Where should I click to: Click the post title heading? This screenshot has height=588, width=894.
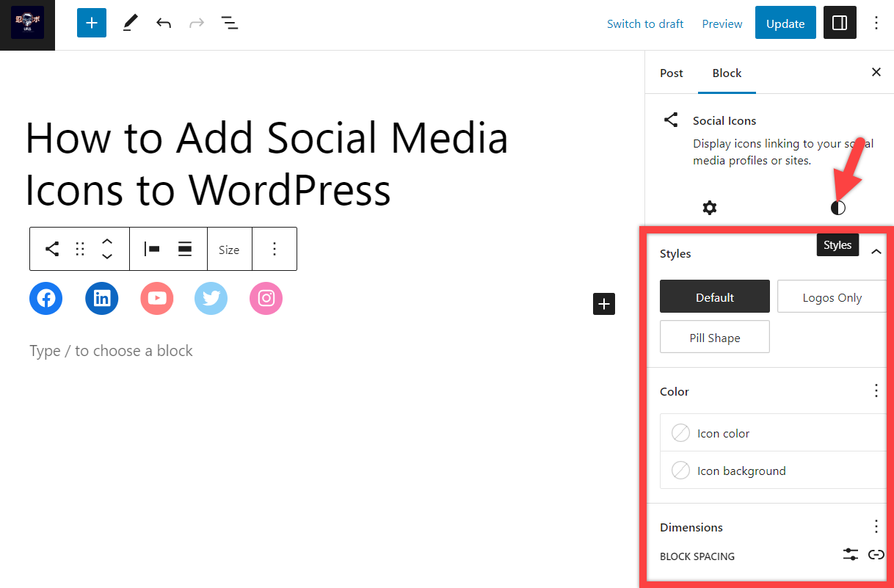click(266, 163)
